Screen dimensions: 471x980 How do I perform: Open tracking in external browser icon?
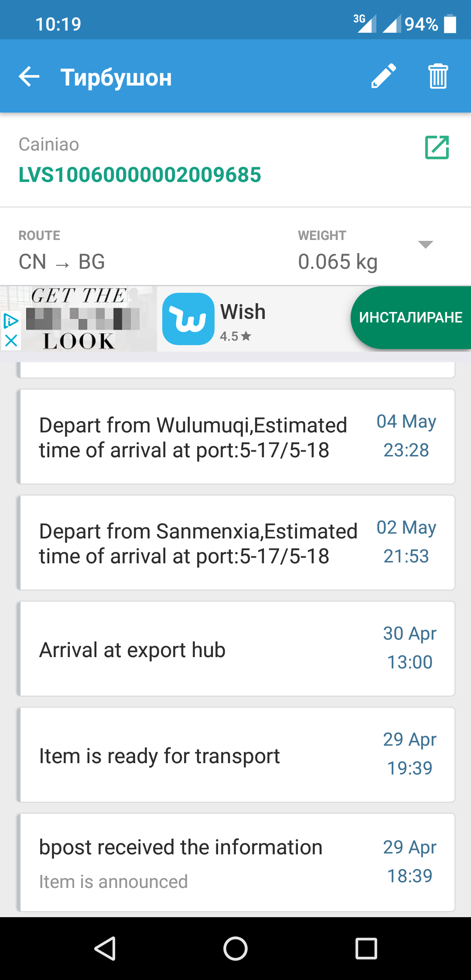click(437, 147)
